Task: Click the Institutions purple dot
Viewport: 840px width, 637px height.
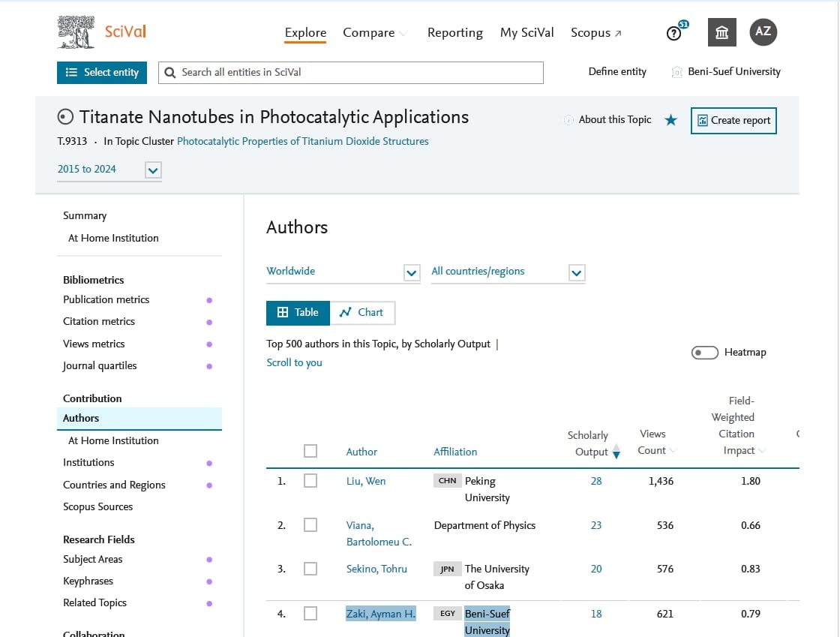Action: (x=209, y=463)
